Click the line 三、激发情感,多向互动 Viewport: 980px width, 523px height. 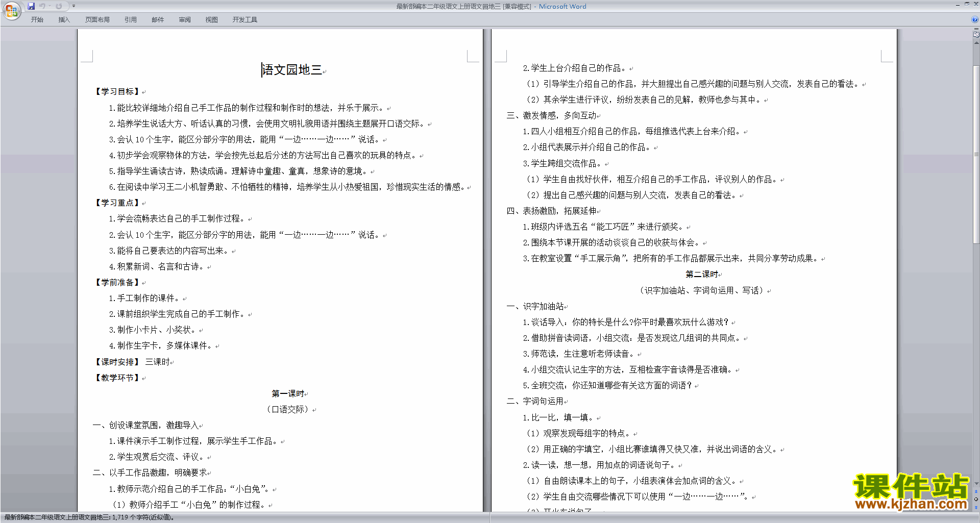pos(552,116)
